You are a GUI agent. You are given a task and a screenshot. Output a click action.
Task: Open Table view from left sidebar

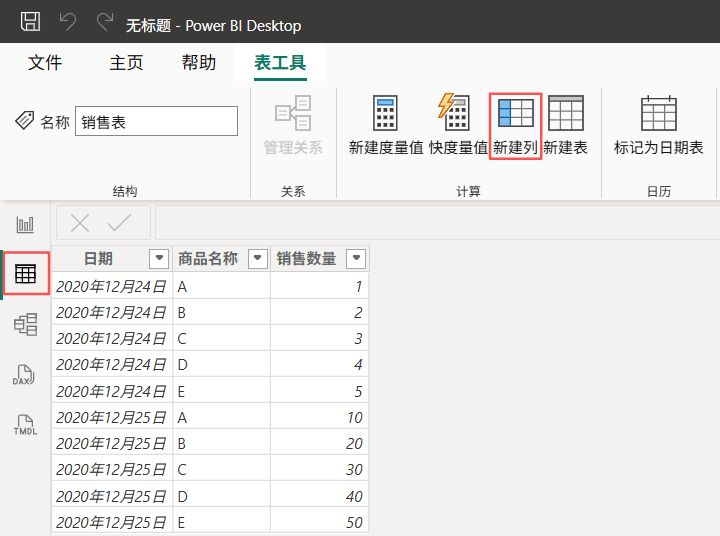click(x=25, y=274)
